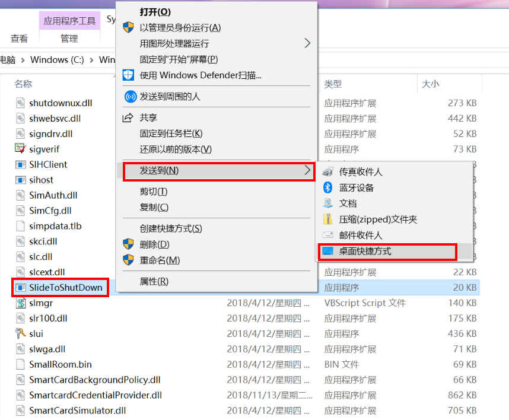509x420 pixels.
Task: Expand the 用图形处理器运行 submenu arrow
Action: coord(307,43)
